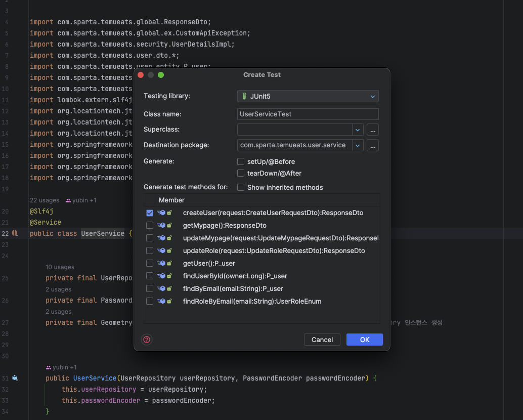Click the Cancel button

[x=322, y=340]
